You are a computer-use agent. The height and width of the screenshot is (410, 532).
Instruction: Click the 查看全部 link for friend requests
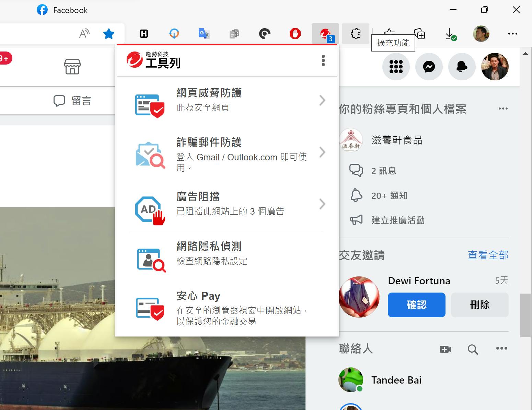tap(488, 255)
